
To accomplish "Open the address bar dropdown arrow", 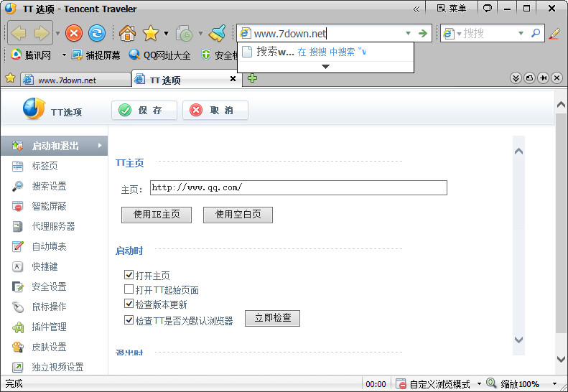I will click(x=409, y=33).
